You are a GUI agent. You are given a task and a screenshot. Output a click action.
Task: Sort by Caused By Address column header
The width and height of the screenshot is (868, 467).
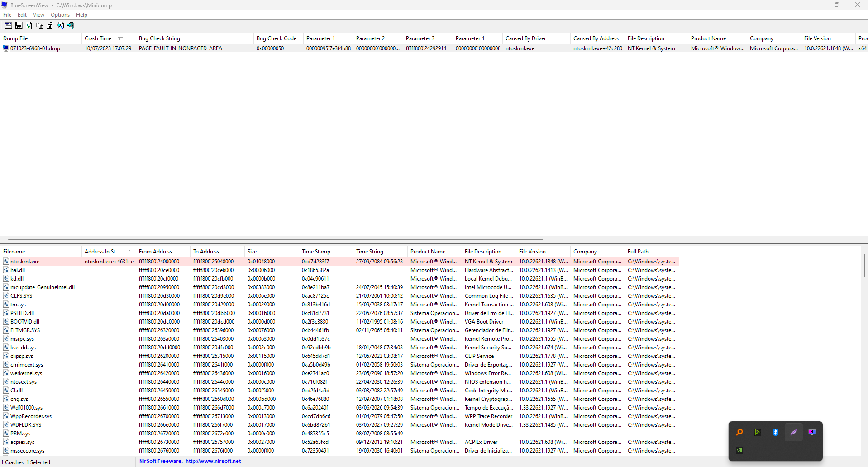click(597, 38)
